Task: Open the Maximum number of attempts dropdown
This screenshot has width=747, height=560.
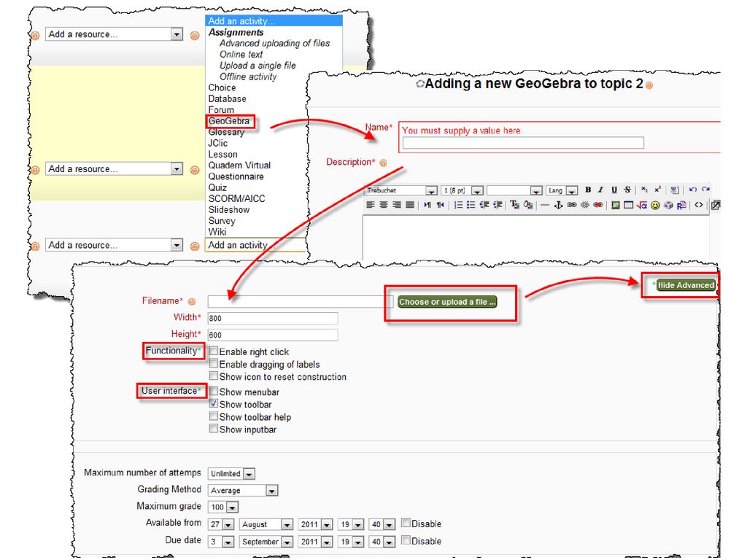Action: 231,474
